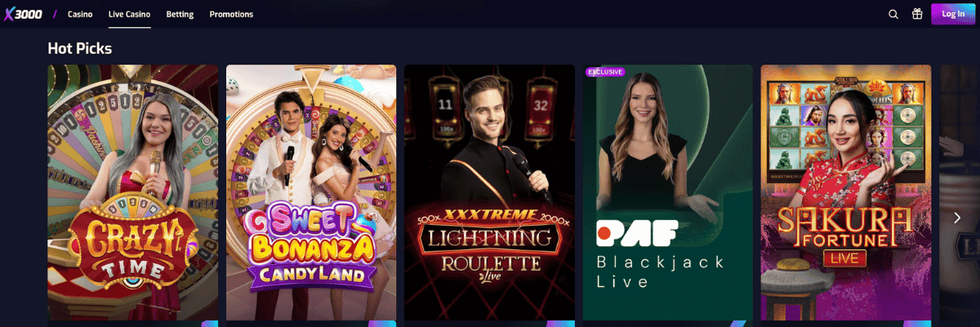980x327 pixels.
Task: Launch the Crazy Time game tile
Action: 133,193
